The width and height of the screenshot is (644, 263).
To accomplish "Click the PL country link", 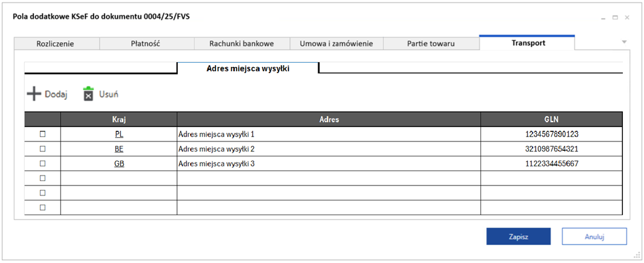I will [x=119, y=134].
